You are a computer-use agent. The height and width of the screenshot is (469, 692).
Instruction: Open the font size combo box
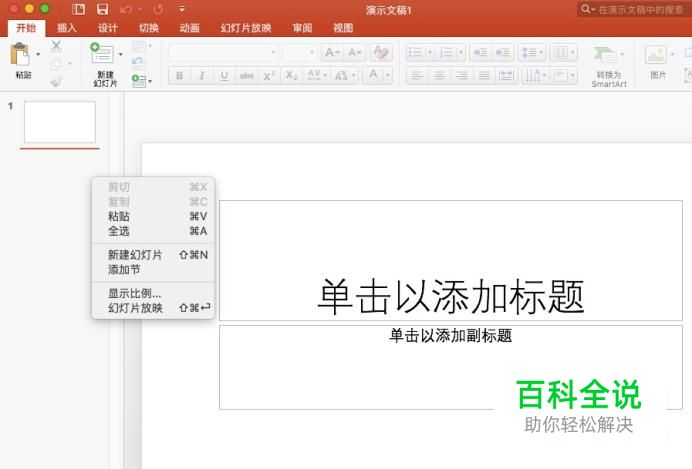tap(300, 53)
